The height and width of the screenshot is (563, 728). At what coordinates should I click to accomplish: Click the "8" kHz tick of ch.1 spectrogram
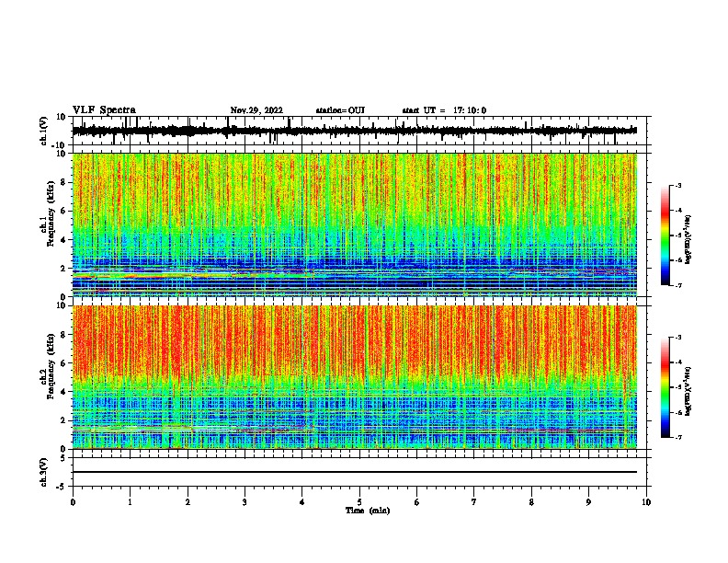click(63, 182)
